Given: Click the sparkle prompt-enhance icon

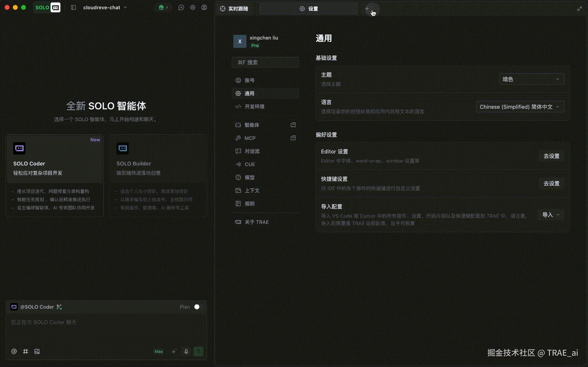Looking at the screenshot, I should (174, 352).
